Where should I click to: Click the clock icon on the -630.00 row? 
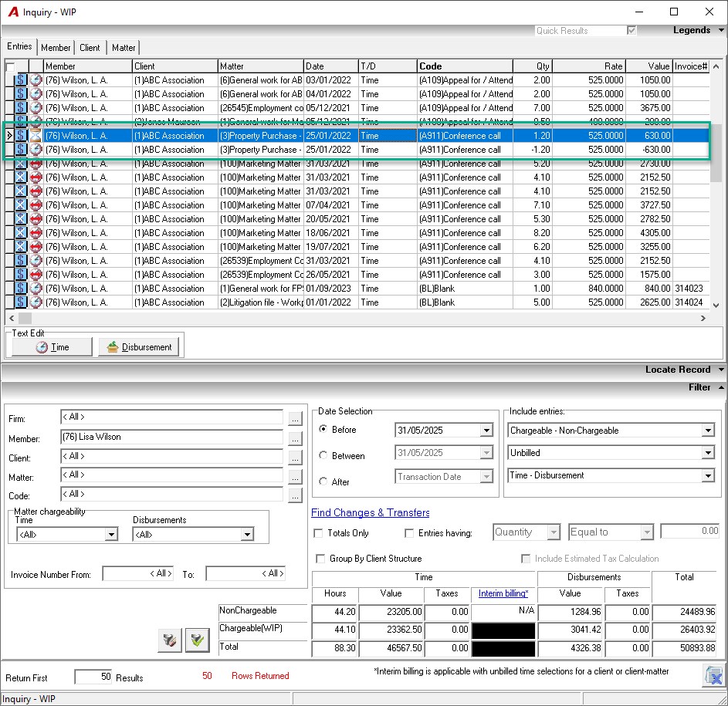[x=36, y=150]
